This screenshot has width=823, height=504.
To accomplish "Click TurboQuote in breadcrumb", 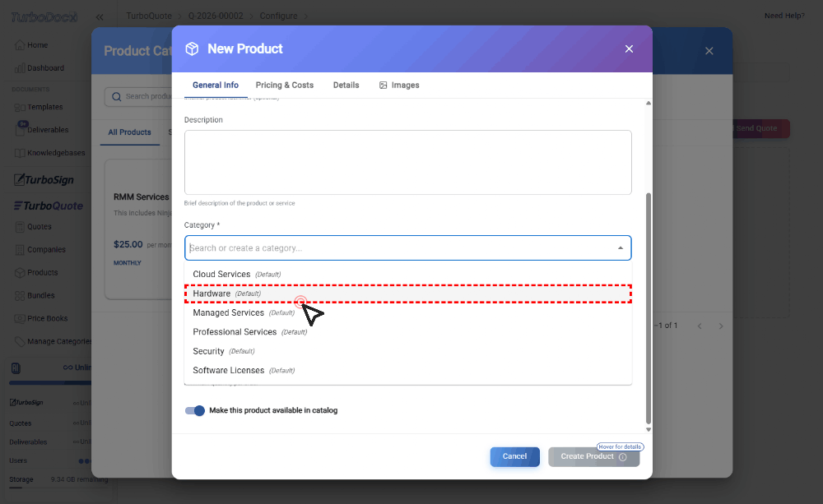I will 149,16.
